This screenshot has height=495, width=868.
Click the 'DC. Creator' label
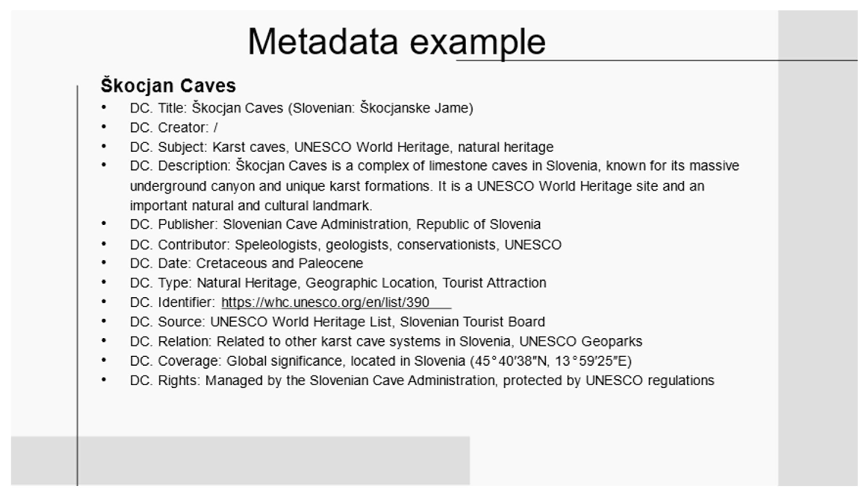(x=169, y=128)
